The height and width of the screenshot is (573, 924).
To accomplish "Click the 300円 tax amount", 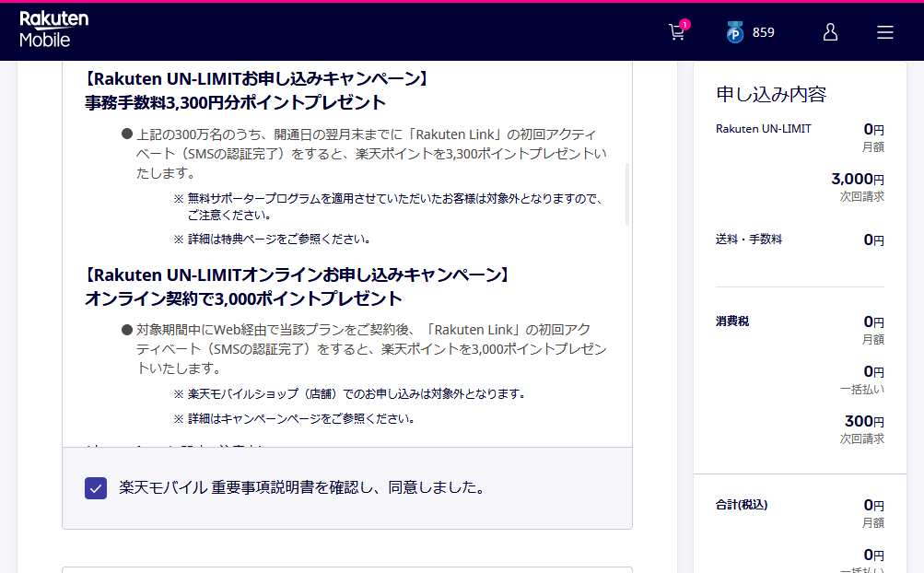I will [864, 421].
